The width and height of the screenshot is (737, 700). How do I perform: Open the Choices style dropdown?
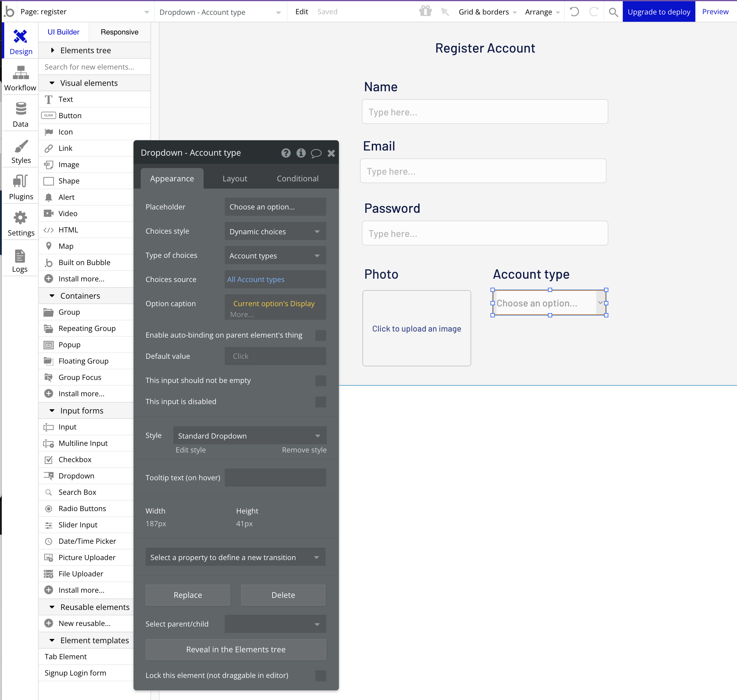275,231
